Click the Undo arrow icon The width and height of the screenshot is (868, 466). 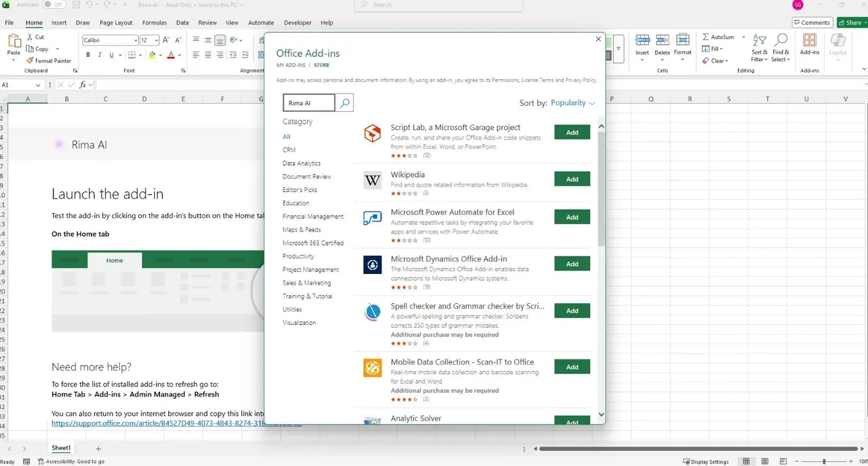[x=90, y=5]
